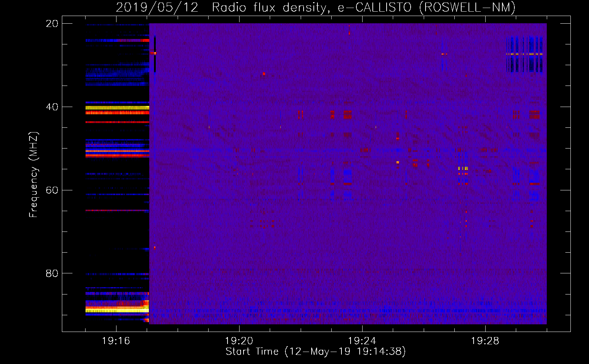This screenshot has height=364, width=589.
Task: Select the 'Frequency (MHZ)' y-axis label
Action: pos(33,174)
